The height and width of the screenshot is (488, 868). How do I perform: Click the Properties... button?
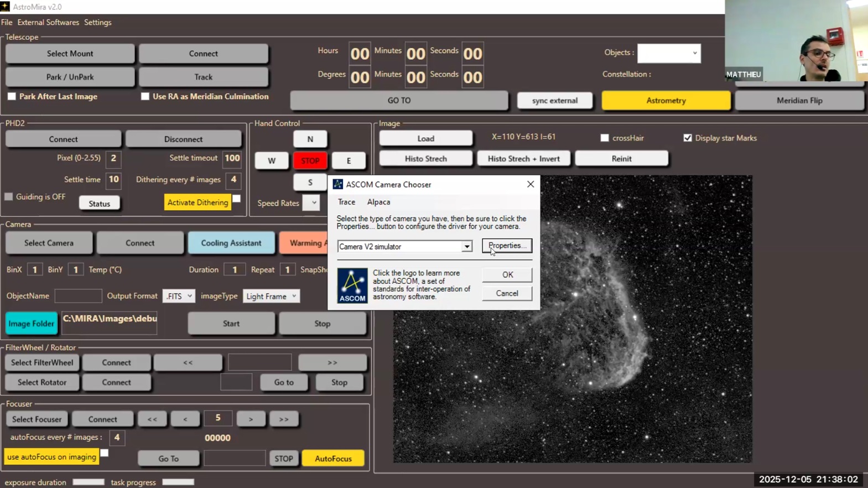[x=507, y=246]
